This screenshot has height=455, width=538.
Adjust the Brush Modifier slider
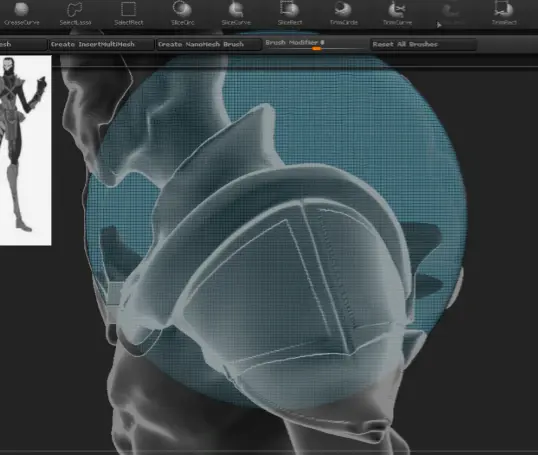click(316, 45)
